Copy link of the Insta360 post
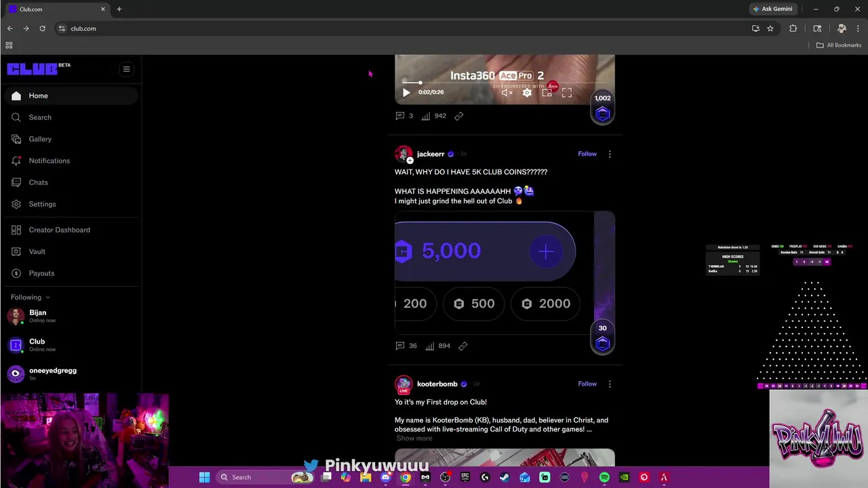The height and width of the screenshot is (488, 868). tap(459, 116)
